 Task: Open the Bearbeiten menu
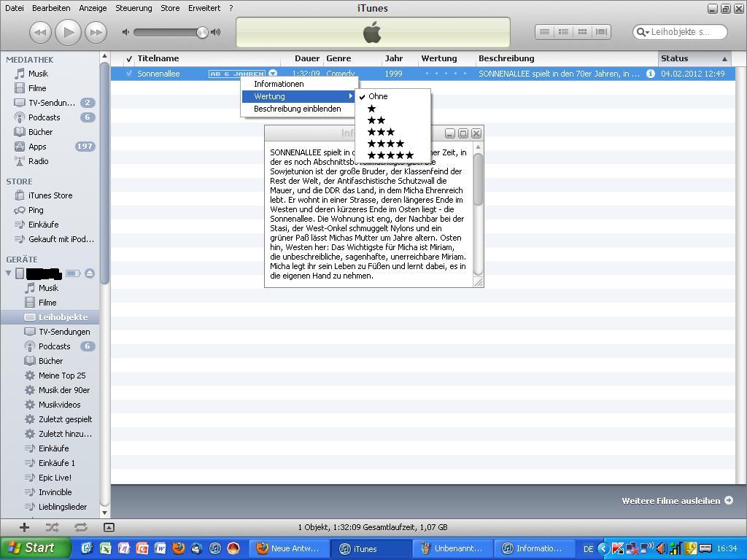(51, 8)
